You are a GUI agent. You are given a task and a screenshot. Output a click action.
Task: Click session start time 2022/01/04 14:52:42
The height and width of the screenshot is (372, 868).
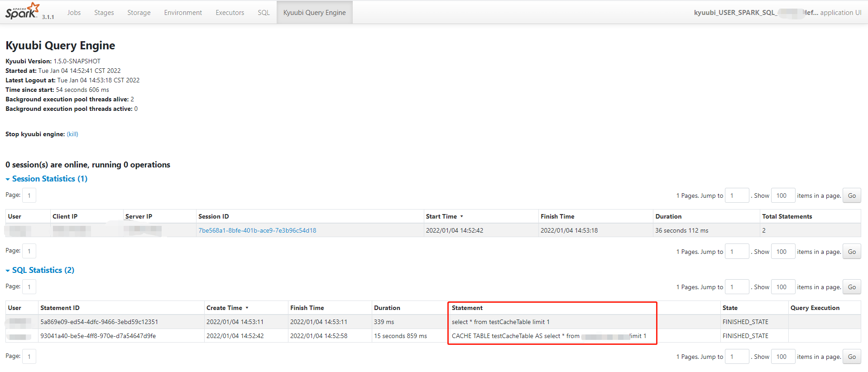(454, 230)
